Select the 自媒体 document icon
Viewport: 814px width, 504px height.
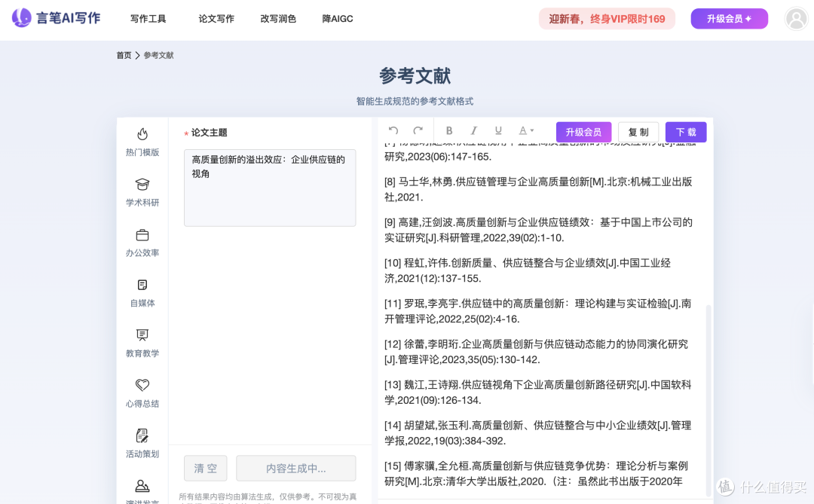142,285
